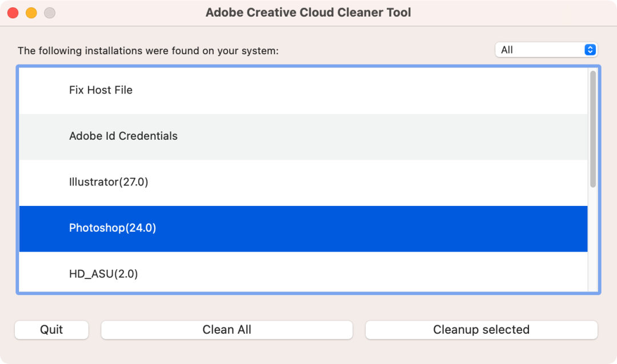Click the 'following installations were found' label
Image resolution: width=617 pixels, height=364 pixels.
point(148,51)
